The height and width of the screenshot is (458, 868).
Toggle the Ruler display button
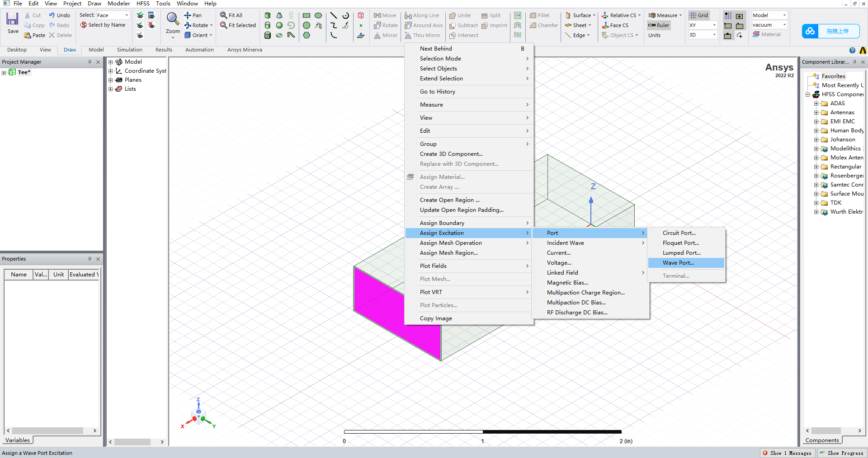click(x=659, y=25)
